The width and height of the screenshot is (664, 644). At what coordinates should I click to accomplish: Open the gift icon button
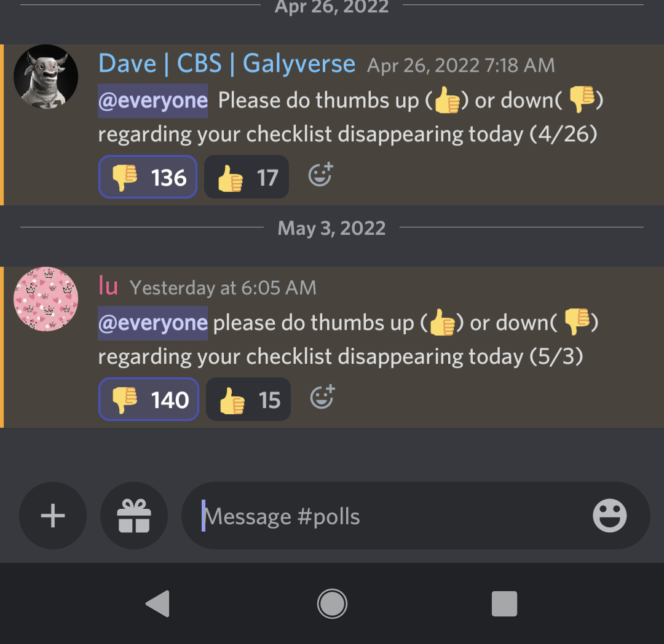click(134, 516)
